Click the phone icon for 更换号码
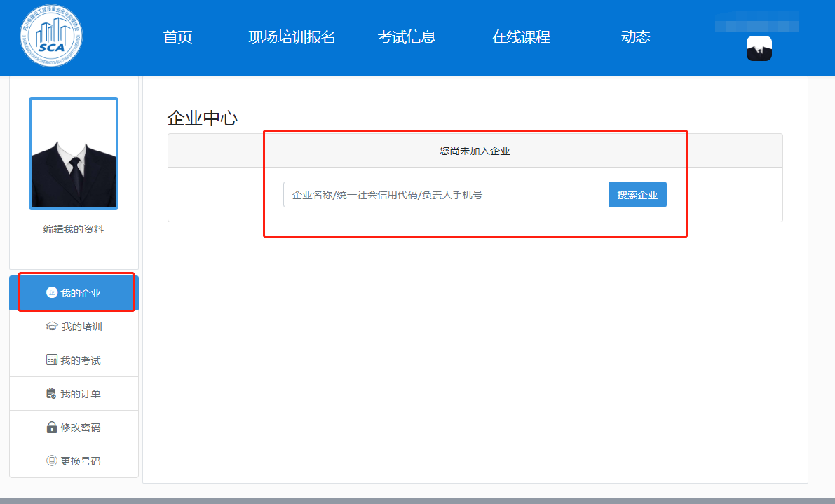The width and height of the screenshot is (835, 504). 51,461
